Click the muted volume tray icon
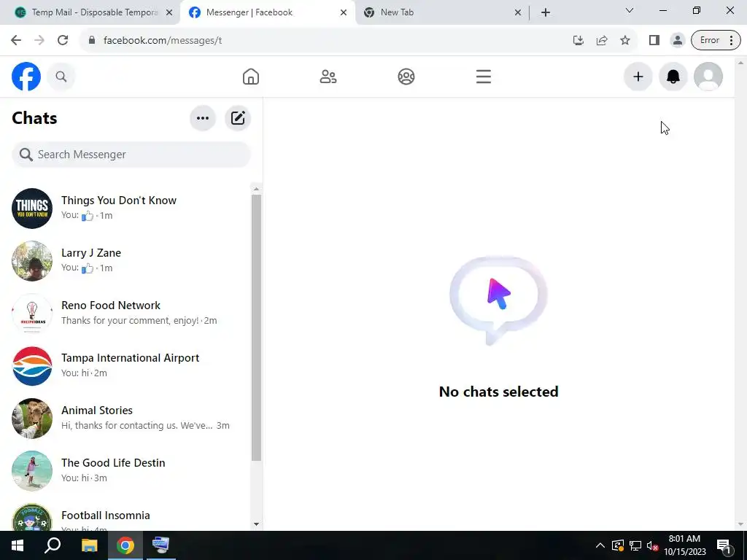The height and width of the screenshot is (560, 747). pos(652,545)
